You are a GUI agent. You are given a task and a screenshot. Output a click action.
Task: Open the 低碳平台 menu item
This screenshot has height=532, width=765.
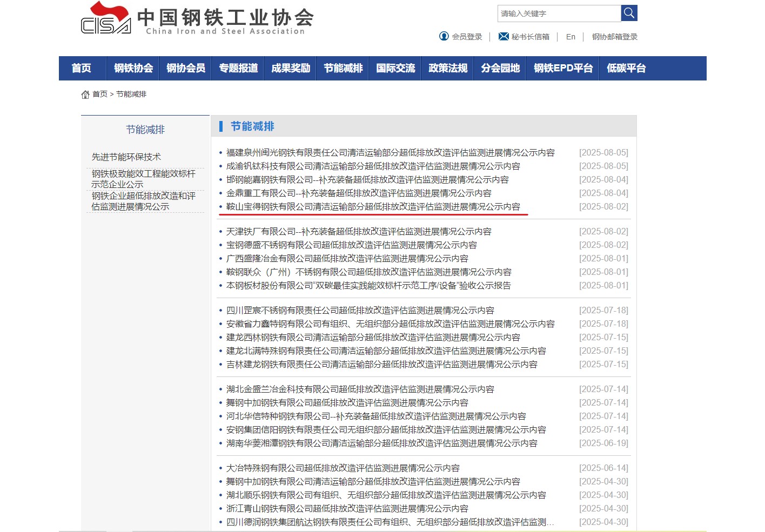[626, 68]
